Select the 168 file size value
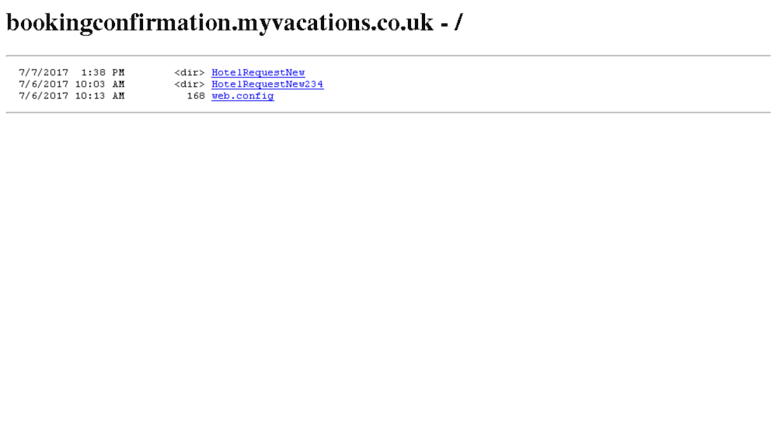The image size is (777, 423). click(196, 96)
